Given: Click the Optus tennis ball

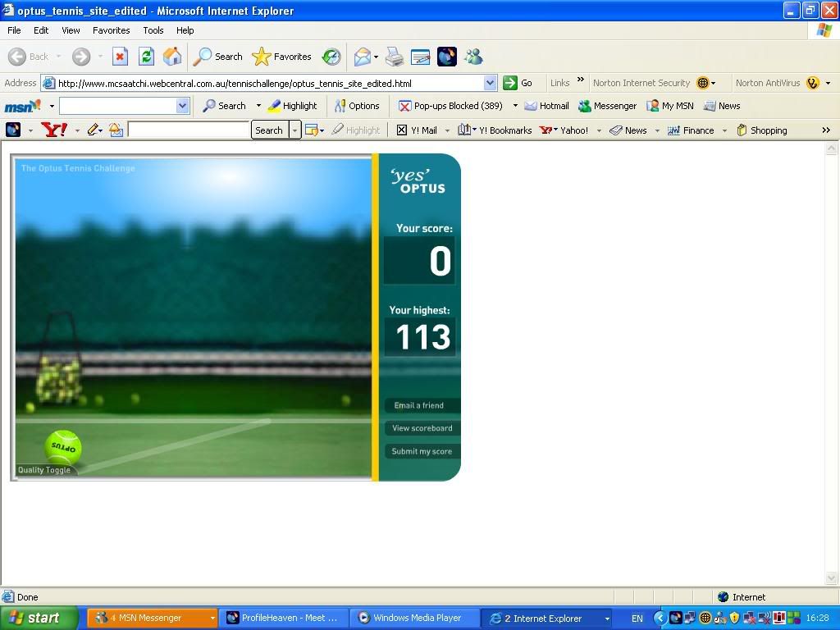Looking at the screenshot, I should [63, 447].
